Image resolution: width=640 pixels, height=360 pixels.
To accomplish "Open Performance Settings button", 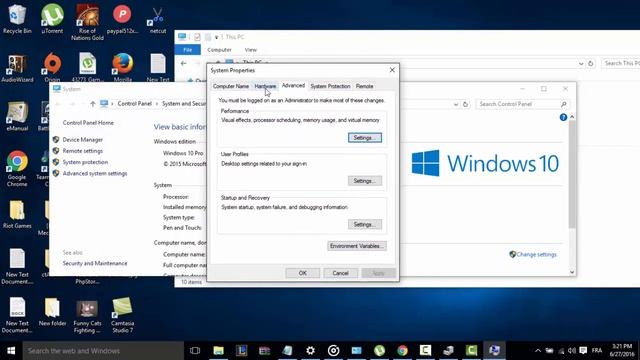I will [x=365, y=138].
